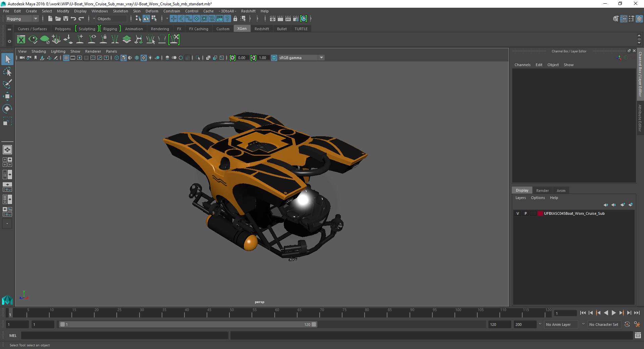Viewport: 644px width, 349px height.
Task: Open the Rigging menu set dropdown
Action: click(x=22, y=19)
